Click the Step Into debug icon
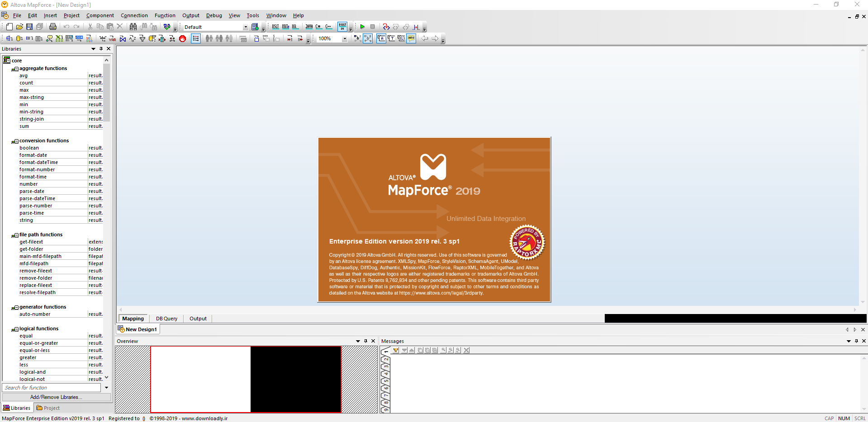Viewport: 868px width, 422px height. pos(386,27)
